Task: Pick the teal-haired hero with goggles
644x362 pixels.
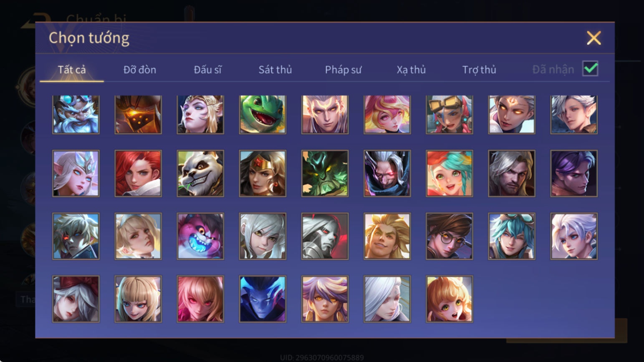Action: click(512, 236)
